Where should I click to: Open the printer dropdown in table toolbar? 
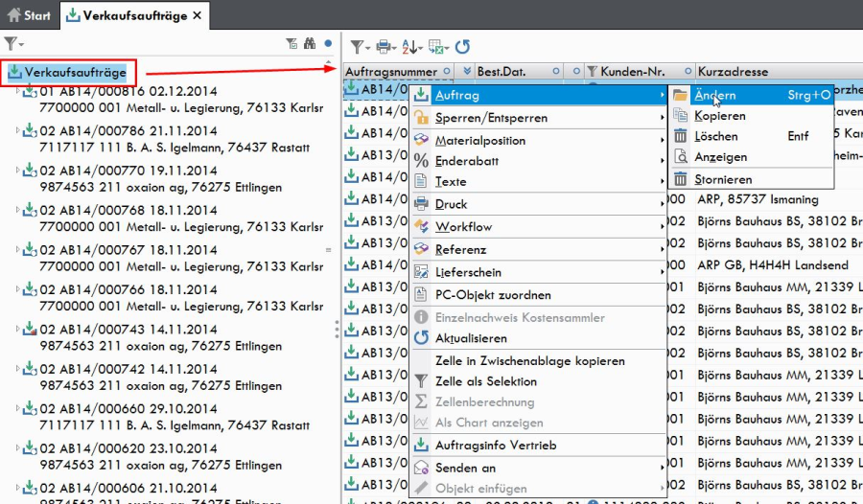386,47
